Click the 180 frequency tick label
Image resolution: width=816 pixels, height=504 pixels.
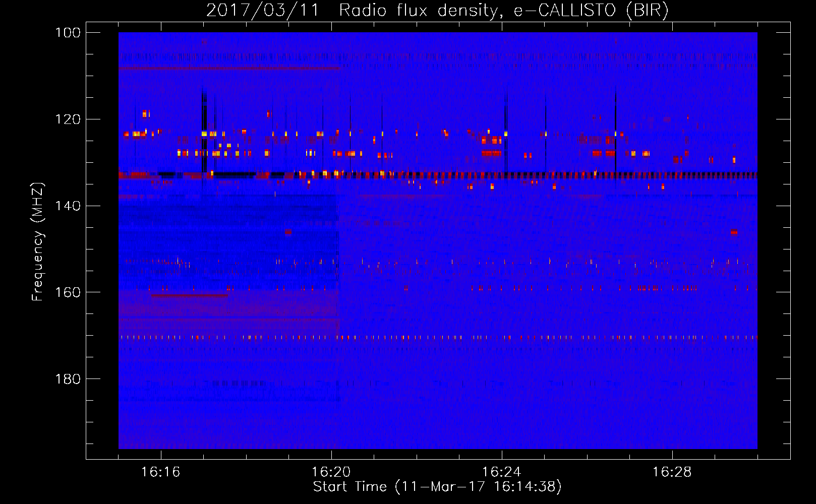click(x=68, y=379)
